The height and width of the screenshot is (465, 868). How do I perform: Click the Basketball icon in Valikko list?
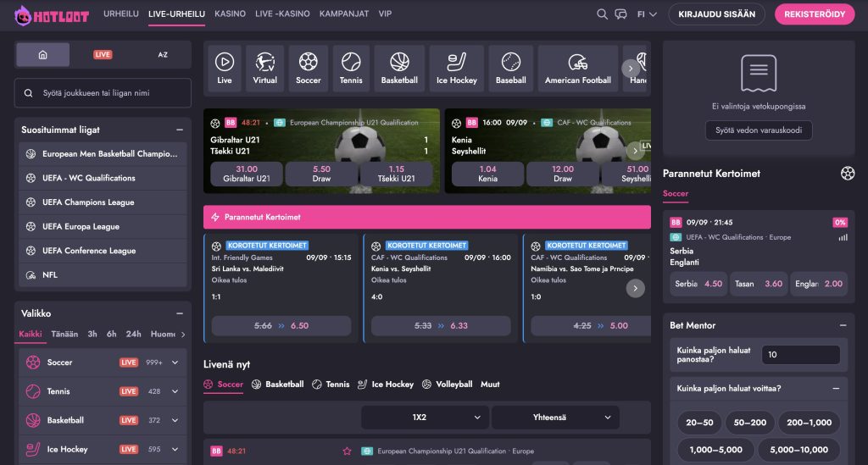pos(33,420)
